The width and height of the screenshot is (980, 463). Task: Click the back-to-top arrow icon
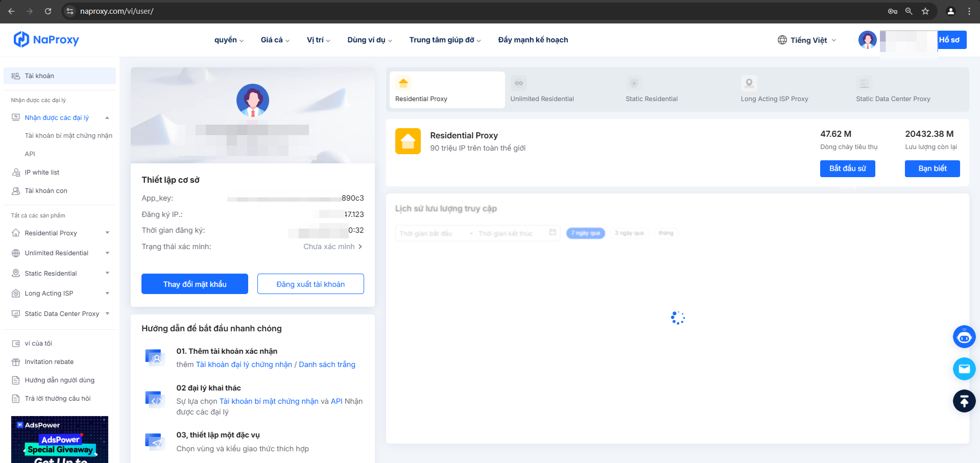[x=964, y=401]
